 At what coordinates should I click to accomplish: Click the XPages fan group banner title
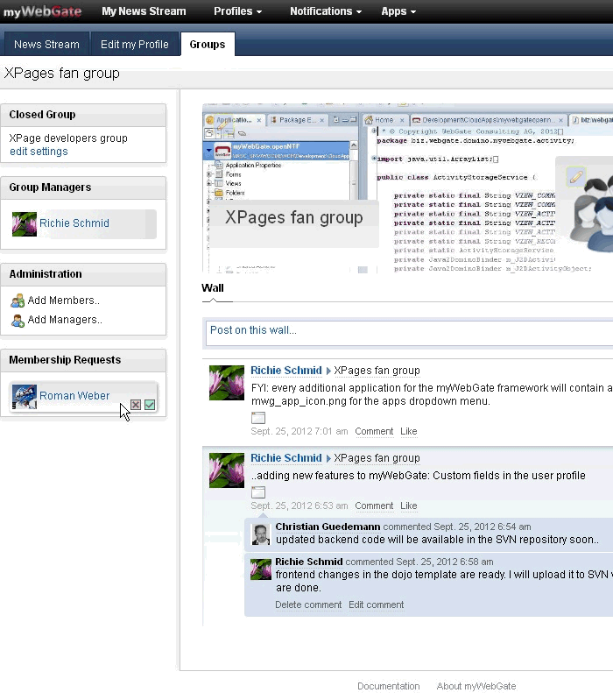[293, 217]
